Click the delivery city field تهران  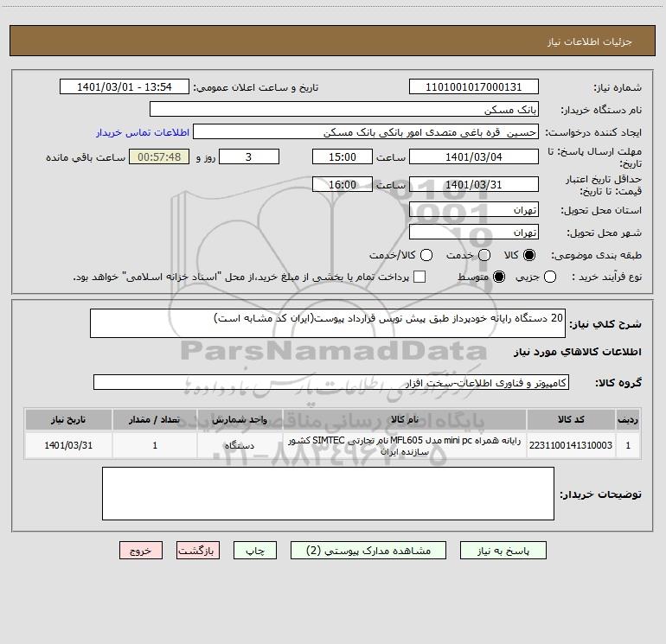(474, 232)
